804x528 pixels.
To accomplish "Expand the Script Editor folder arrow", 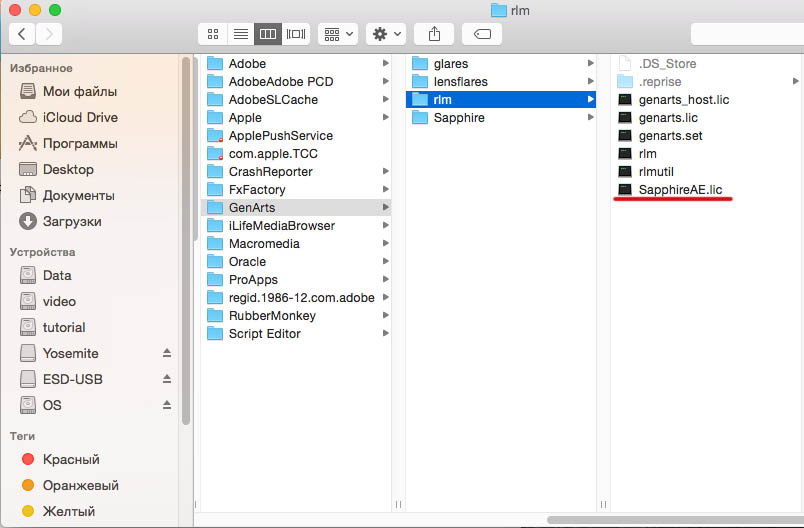I will click(386, 333).
